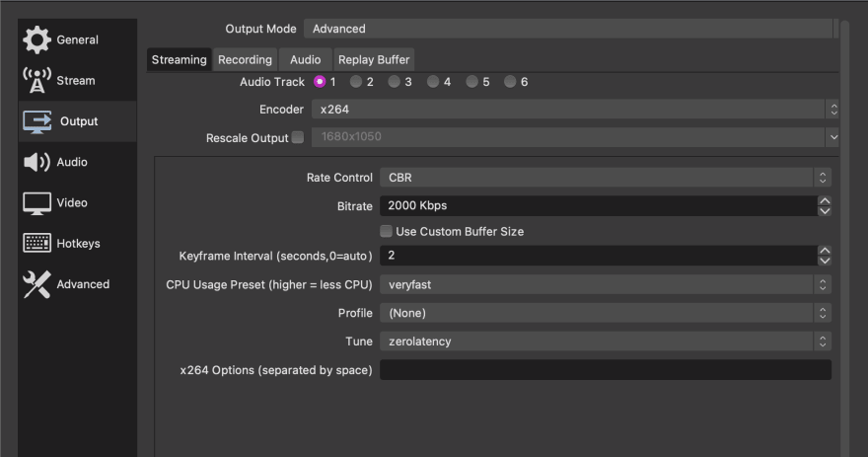Select audio track 6 radio button
The image size is (868, 457).
[x=510, y=82]
